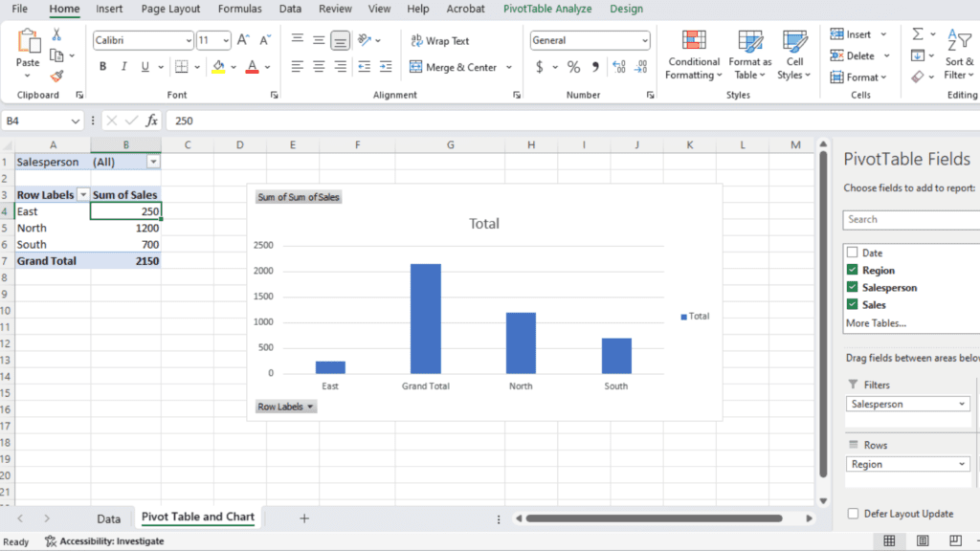The width and height of the screenshot is (980, 551).
Task: Apply bold formatting from the Font group
Action: pyautogui.click(x=102, y=66)
